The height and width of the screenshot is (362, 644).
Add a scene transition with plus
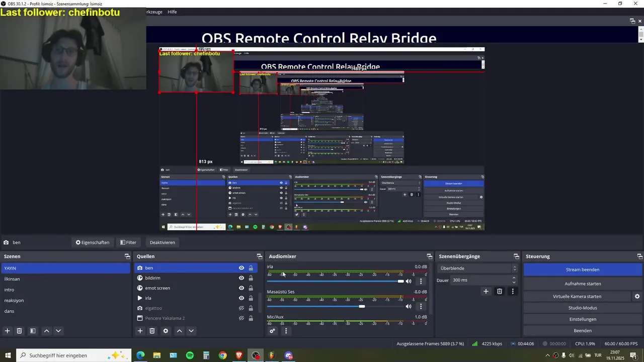[486, 291]
